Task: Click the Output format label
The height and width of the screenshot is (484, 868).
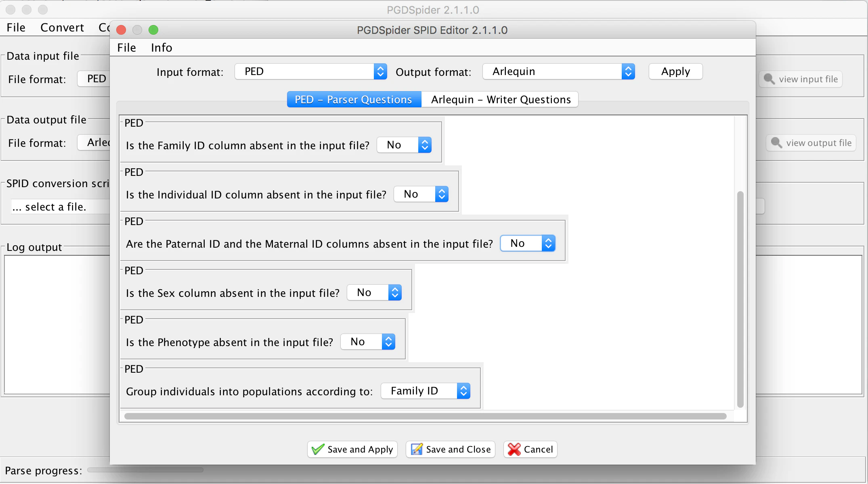Action: coord(433,72)
